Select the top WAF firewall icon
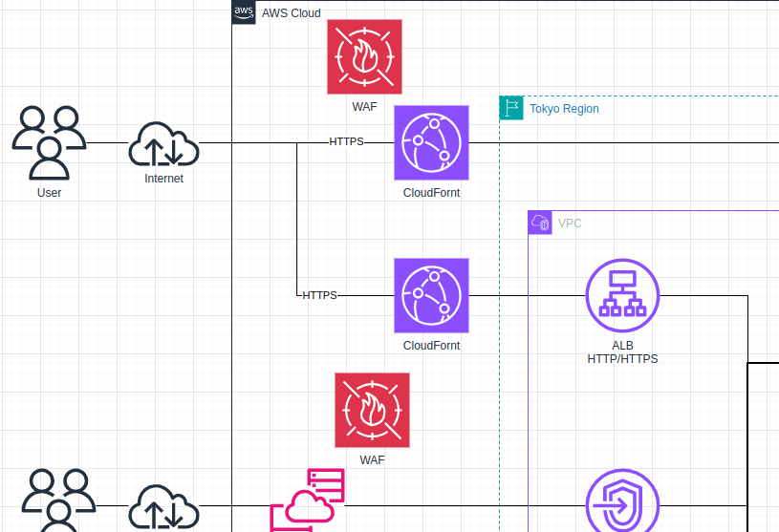 click(x=364, y=56)
